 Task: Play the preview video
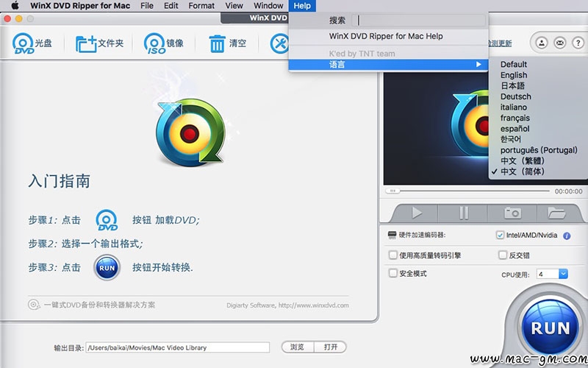(x=416, y=213)
